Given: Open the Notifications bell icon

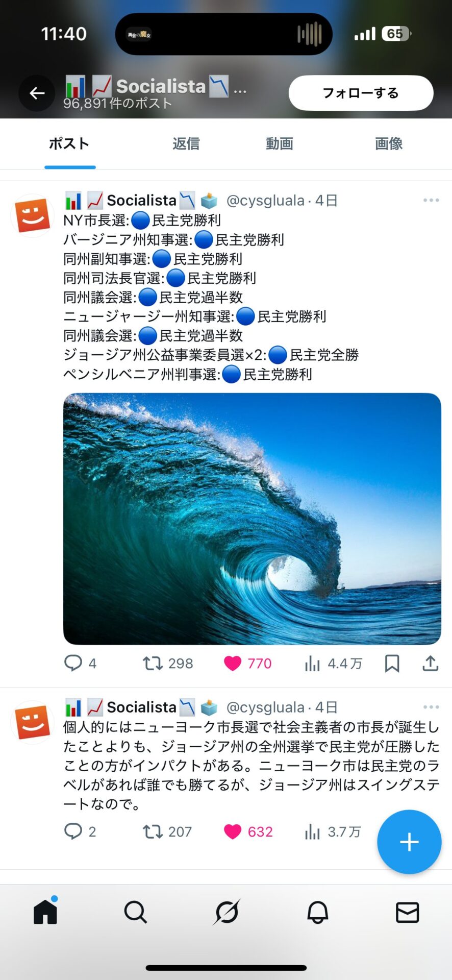Looking at the screenshot, I should point(317,914).
